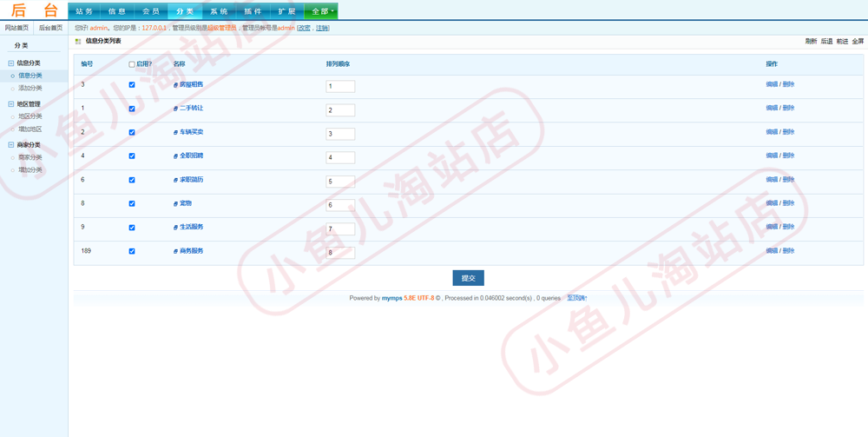
Task: Click 编辑 for 二手转让 row
Action: (x=772, y=108)
